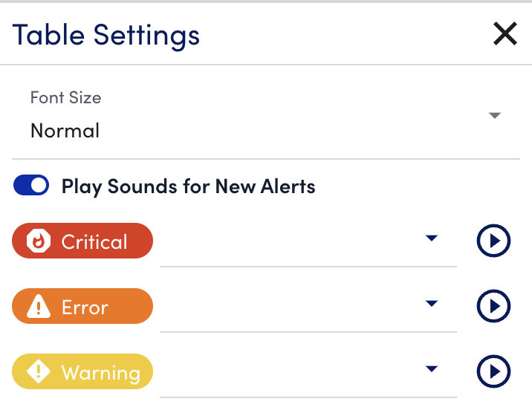Click the Warning severity label text
The height and width of the screenshot is (413, 532).
(101, 373)
